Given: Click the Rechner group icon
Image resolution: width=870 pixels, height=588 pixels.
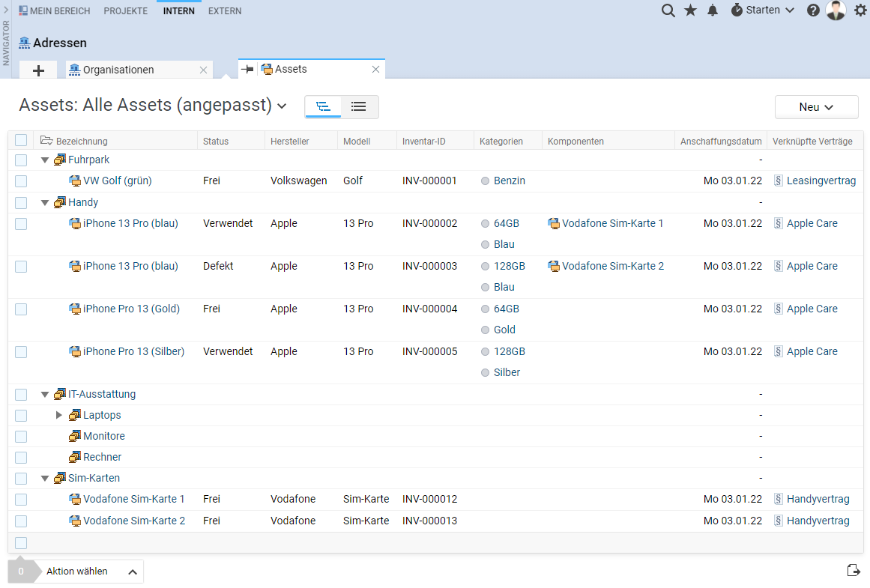Looking at the screenshot, I should (x=75, y=457).
